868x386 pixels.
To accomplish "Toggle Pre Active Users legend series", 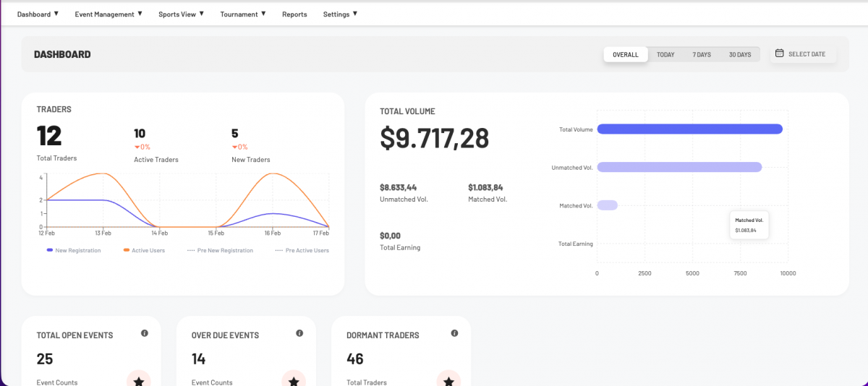I will click(x=302, y=251).
